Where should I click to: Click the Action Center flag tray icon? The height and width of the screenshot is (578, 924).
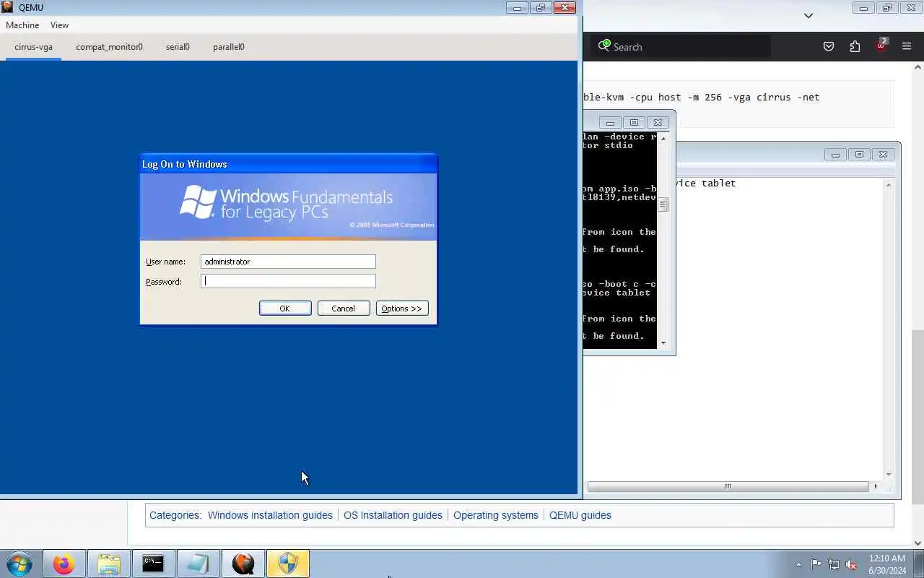(816, 564)
